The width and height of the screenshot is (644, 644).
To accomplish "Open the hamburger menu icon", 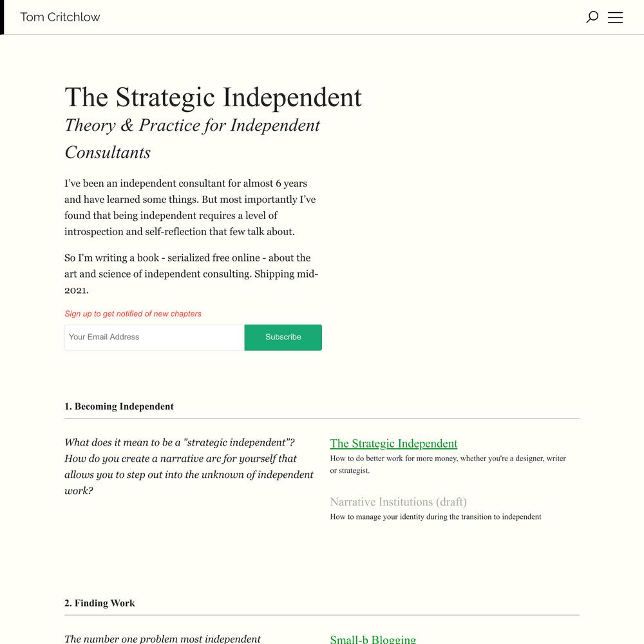I will click(x=615, y=17).
